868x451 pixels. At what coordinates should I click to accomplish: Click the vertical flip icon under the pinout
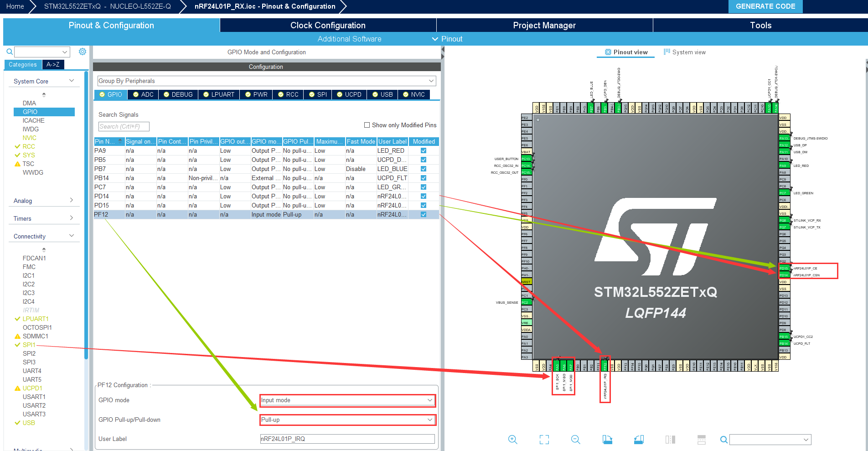[702, 440]
